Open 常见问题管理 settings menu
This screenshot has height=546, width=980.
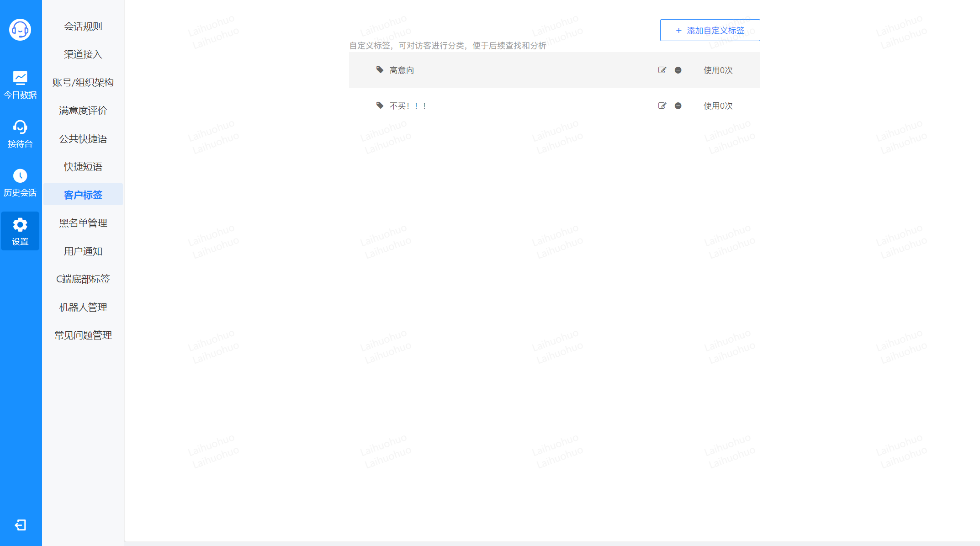(83, 335)
